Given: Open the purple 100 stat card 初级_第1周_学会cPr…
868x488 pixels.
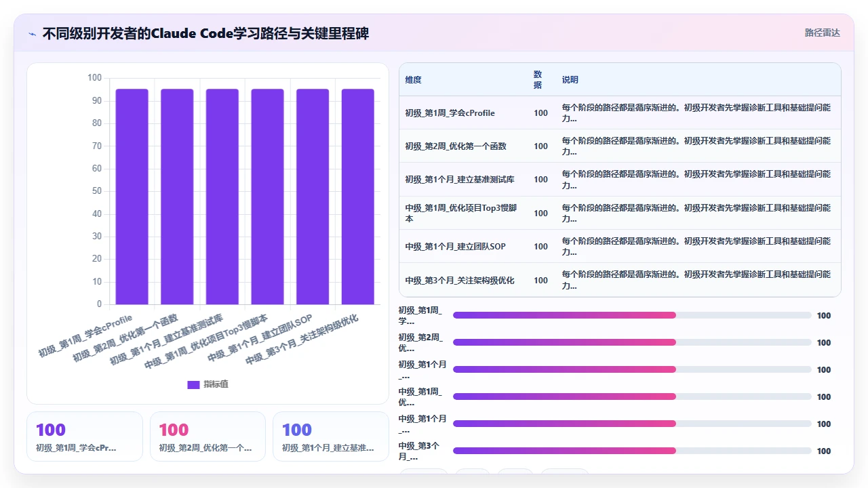Looking at the screenshot, I should (85, 436).
